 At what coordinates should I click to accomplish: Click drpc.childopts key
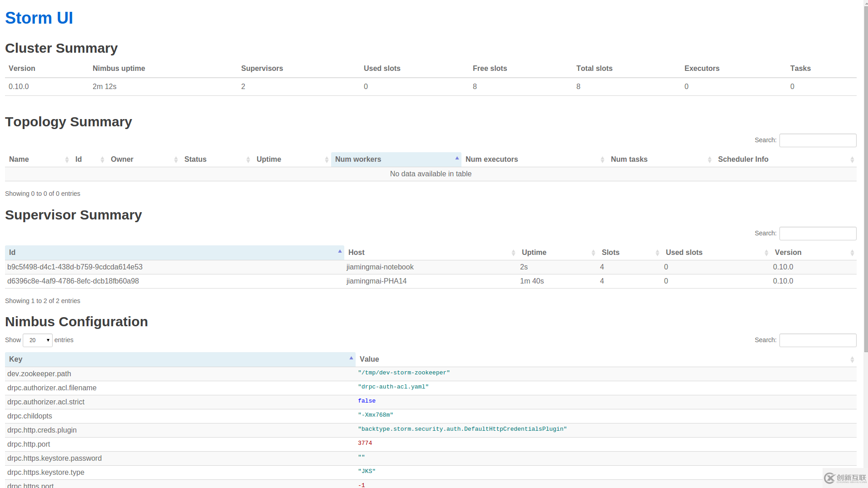pos(30,416)
